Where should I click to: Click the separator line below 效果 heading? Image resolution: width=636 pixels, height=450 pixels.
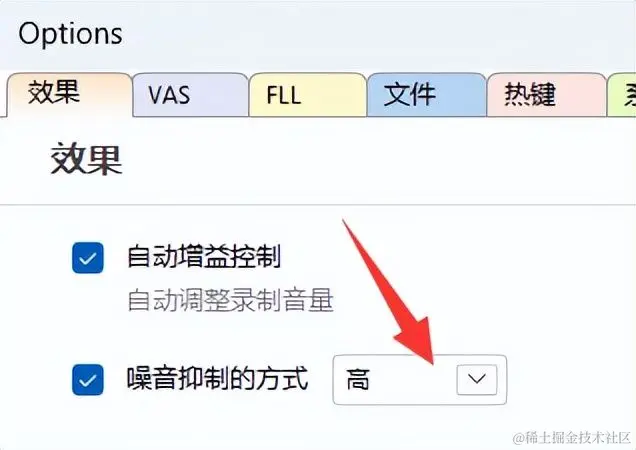[318, 205]
